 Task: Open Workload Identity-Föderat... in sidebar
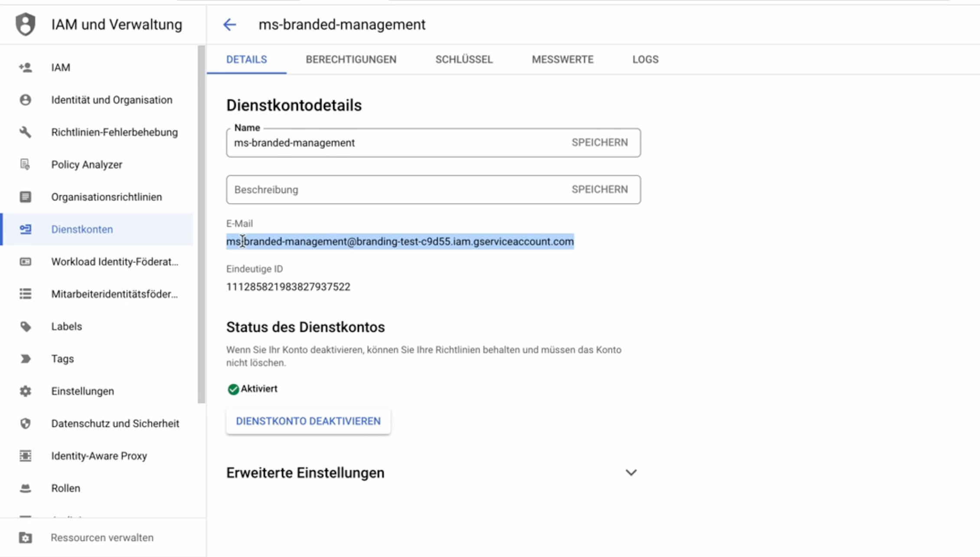point(97,262)
